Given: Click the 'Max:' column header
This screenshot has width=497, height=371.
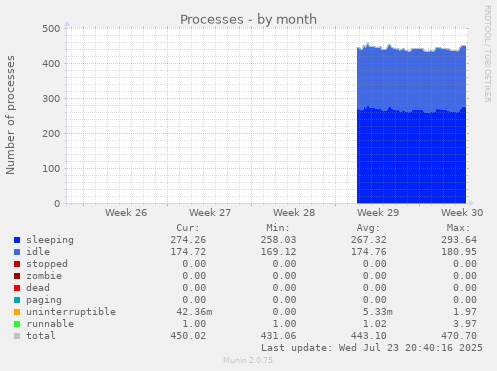Looking at the screenshot, I should pos(458,228).
